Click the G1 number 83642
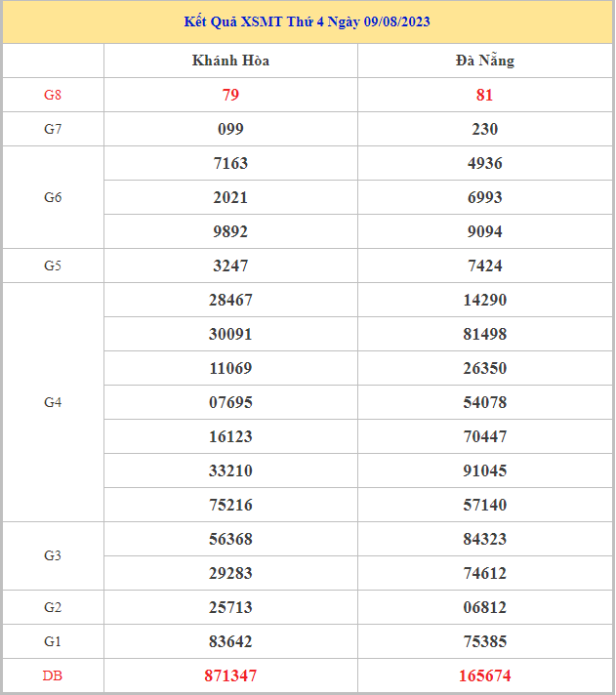This screenshot has width=616, height=695. (x=230, y=641)
